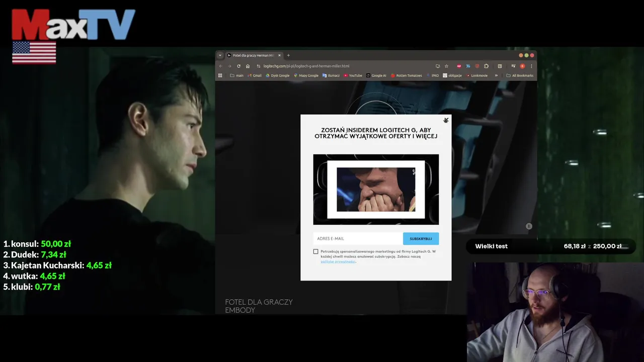Screen dimensions: 644x362
Task: Tick the personalized marketing consent checkbox
Action: 316,251
